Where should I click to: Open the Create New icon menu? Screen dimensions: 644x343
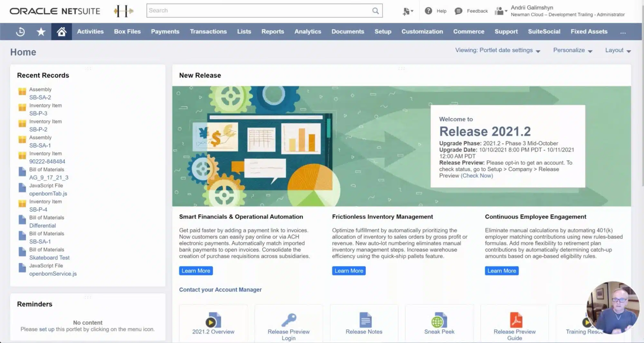coord(408,11)
